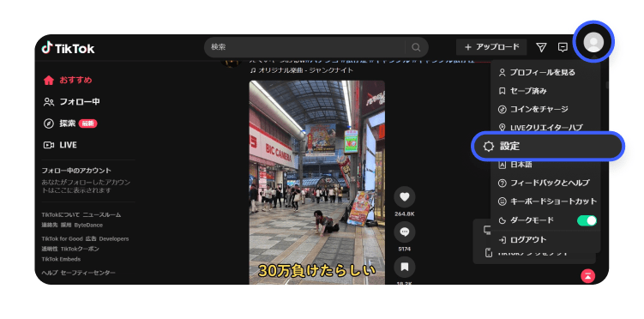Image resolution: width=644 pixels, height=319 pixels.
Task: Open 採用 footer link
Action: pos(66,225)
